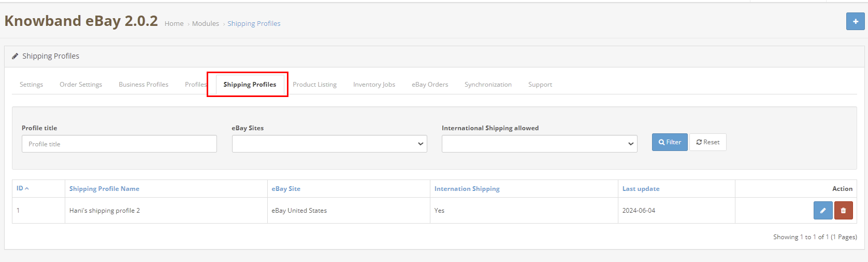
Task: Click the Shipping Profiles breadcrumb link
Action: 254,23
